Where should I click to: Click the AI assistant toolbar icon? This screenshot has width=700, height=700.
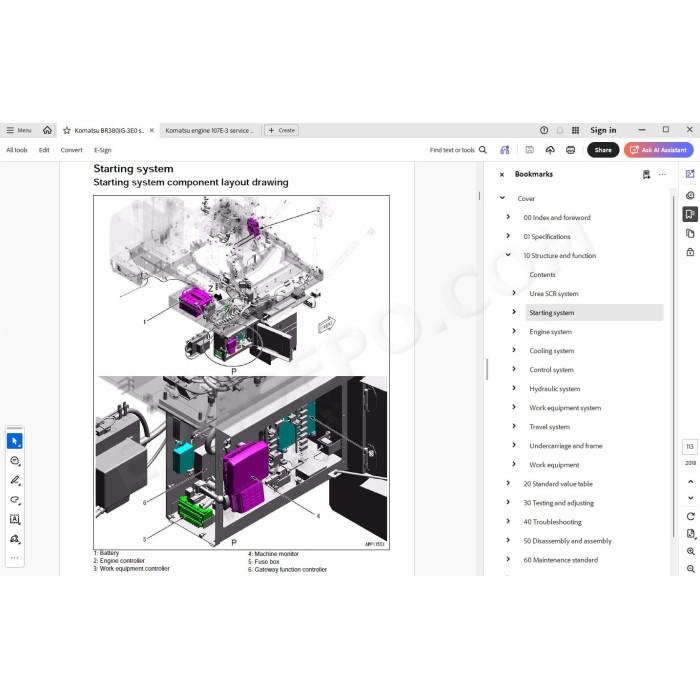[504, 150]
